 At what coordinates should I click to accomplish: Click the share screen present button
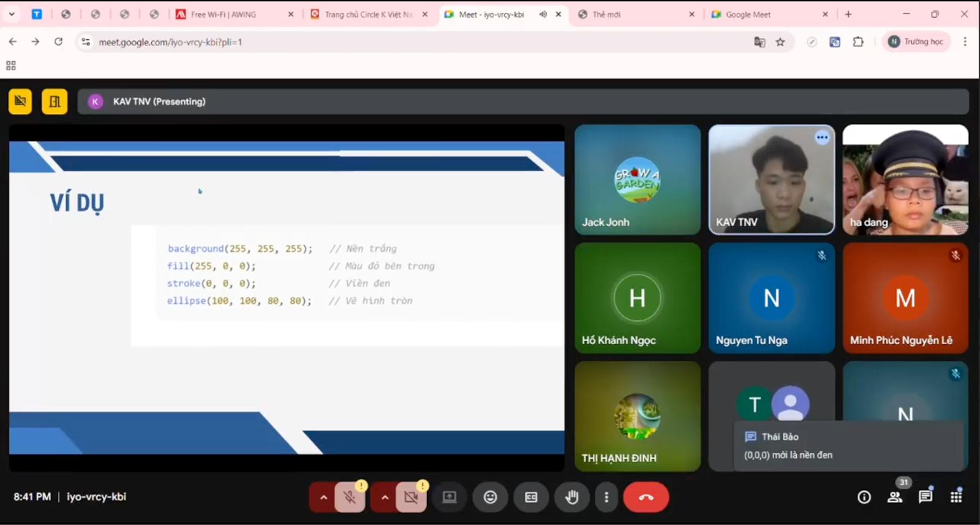pyautogui.click(x=450, y=497)
